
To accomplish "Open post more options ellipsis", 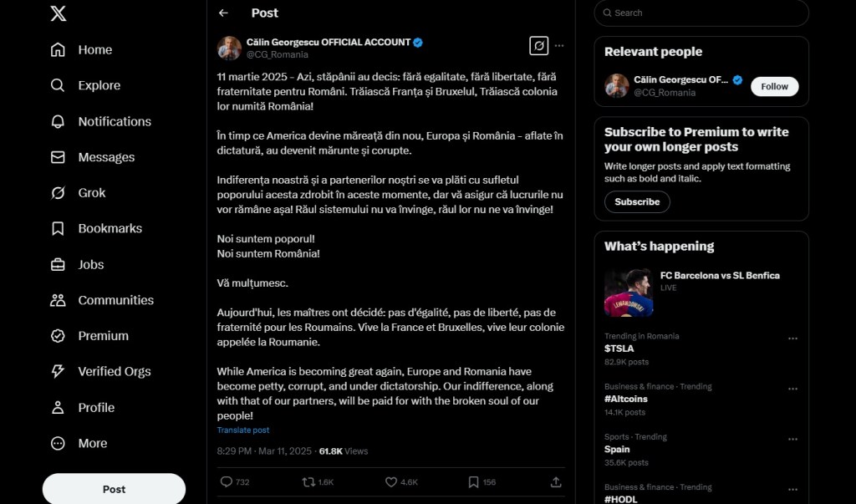I will coord(559,46).
